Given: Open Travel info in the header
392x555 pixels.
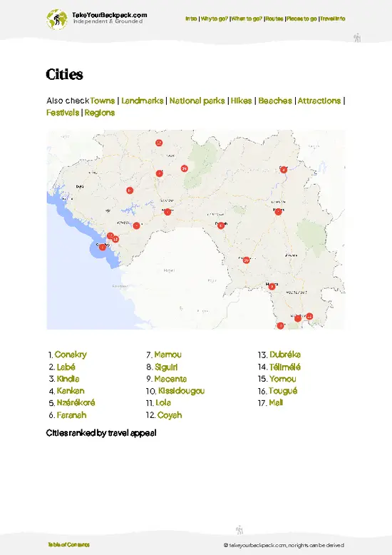Looking at the screenshot, I should tap(333, 19).
